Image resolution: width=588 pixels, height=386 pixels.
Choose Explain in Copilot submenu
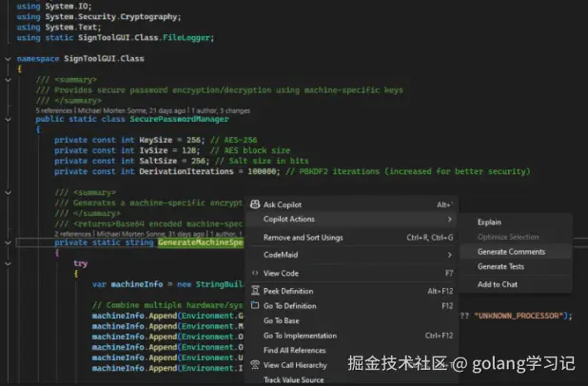[516, 222]
